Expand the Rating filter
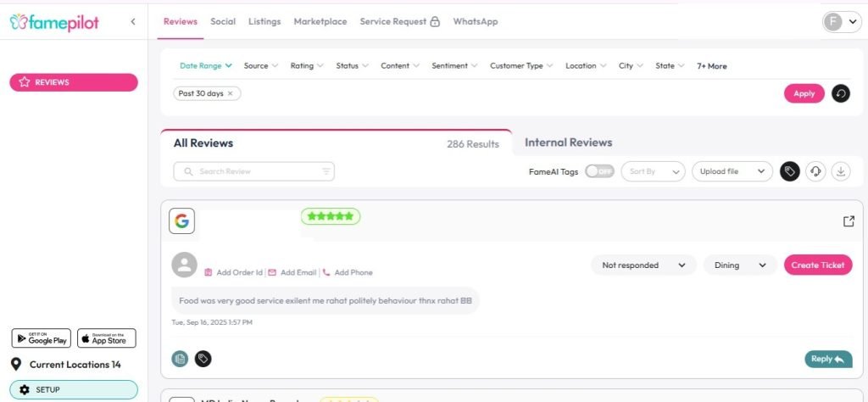The image size is (868, 402). (x=307, y=66)
